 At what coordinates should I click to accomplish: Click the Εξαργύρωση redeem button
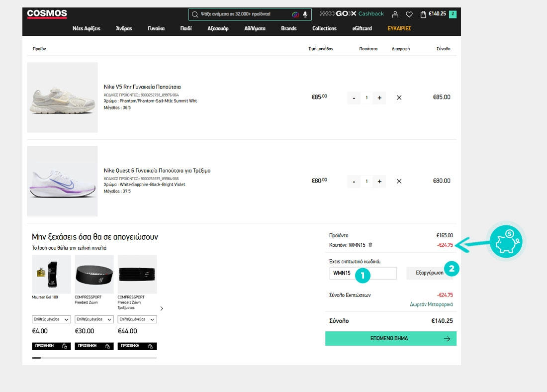430,273
